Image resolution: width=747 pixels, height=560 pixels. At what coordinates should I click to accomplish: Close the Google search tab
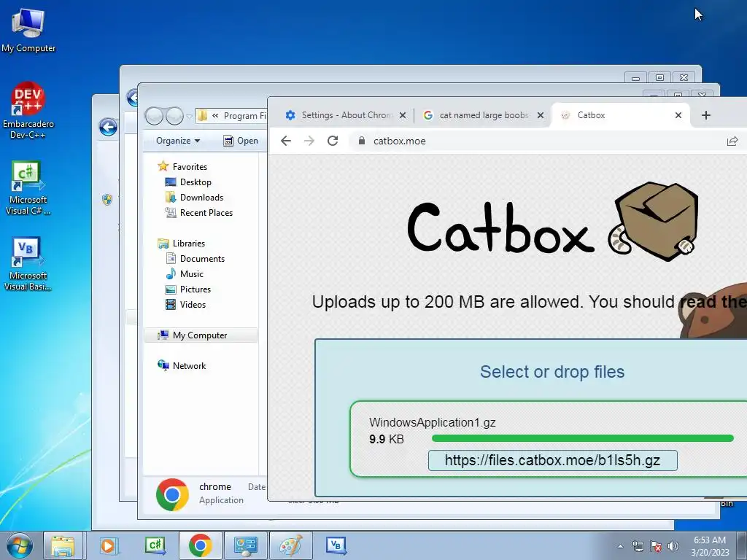click(541, 115)
